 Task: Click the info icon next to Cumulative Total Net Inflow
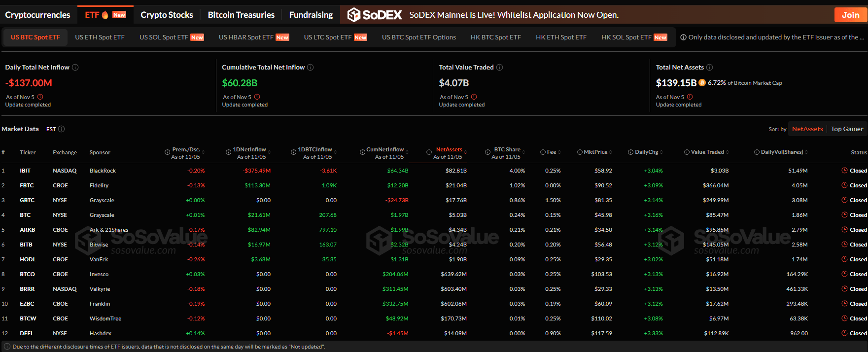[x=311, y=68]
